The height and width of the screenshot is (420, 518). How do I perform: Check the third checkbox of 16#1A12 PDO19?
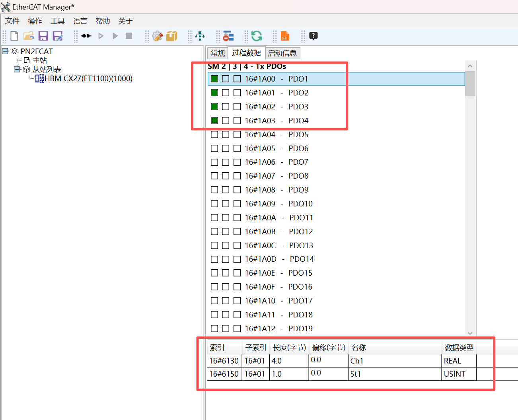[x=237, y=329]
